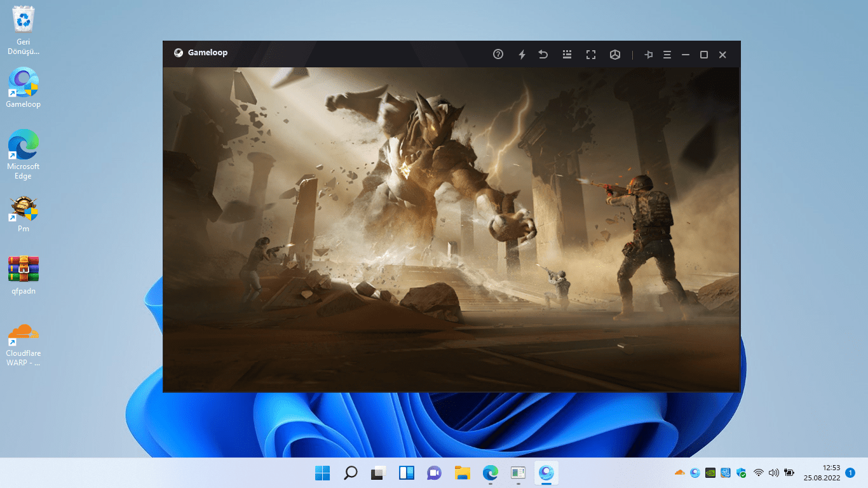Viewport: 868px width, 488px height.
Task: Click the Gameloop icon in system tray
Action: click(x=695, y=473)
